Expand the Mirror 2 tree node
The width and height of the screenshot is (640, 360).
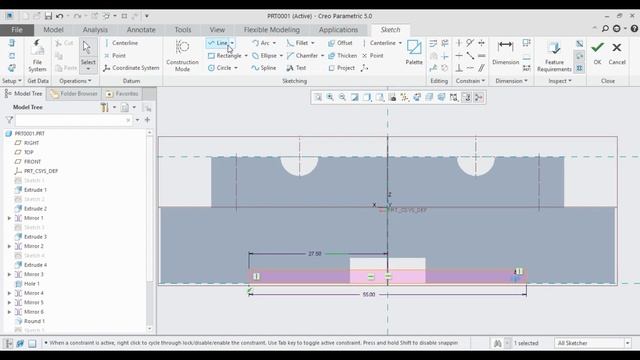[9, 246]
